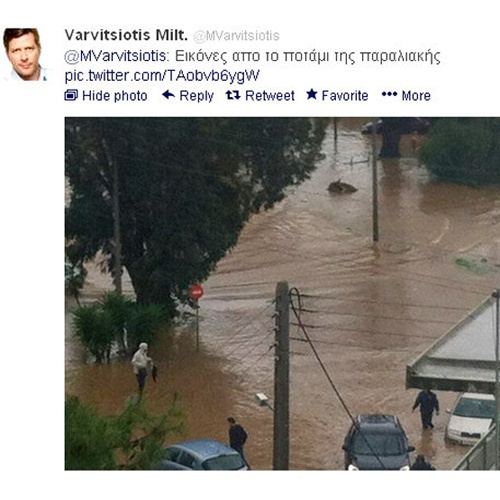
Task: Click the white car in the photo
Action: click(471, 419)
